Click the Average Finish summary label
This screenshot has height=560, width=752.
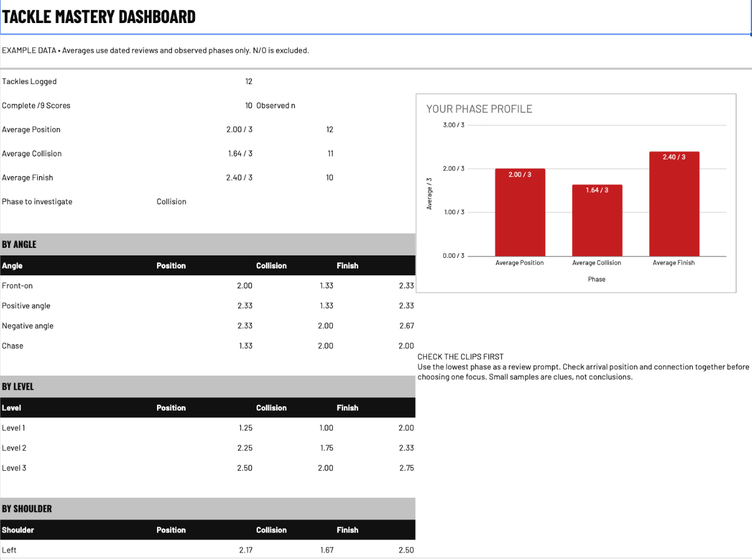(x=27, y=178)
